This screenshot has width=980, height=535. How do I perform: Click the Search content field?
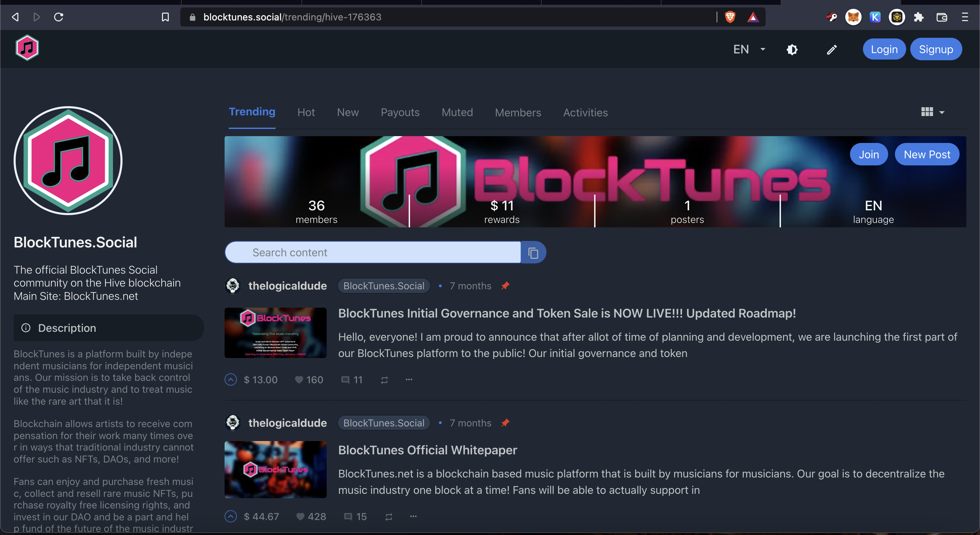(373, 252)
